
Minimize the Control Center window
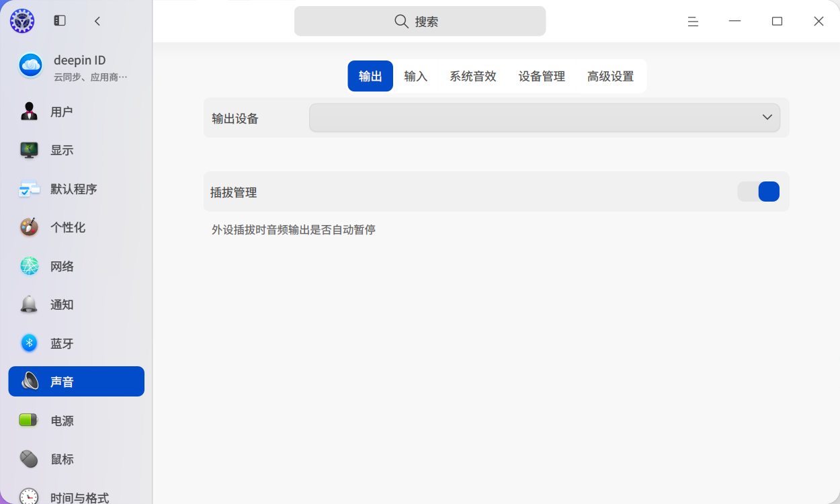pyautogui.click(x=735, y=22)
